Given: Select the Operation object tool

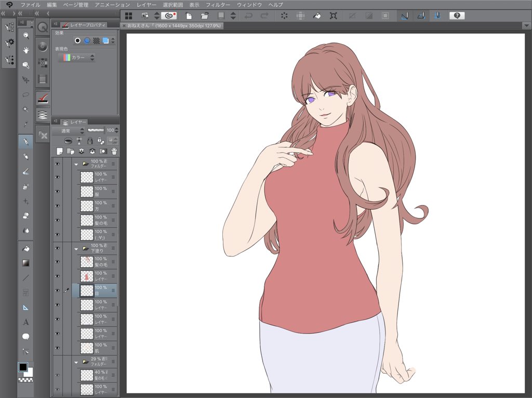Looking at the screenshot, I should tap(26, 65).
